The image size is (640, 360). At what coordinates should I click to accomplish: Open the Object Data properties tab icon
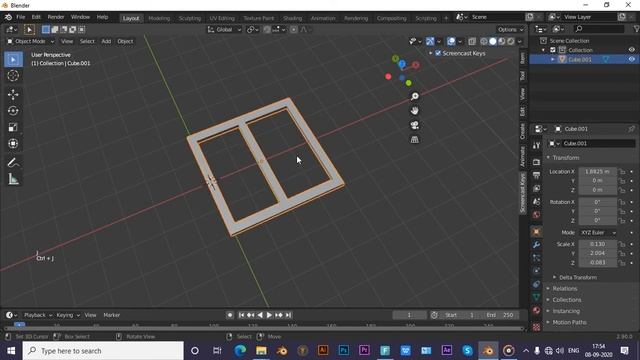[536, 297]
